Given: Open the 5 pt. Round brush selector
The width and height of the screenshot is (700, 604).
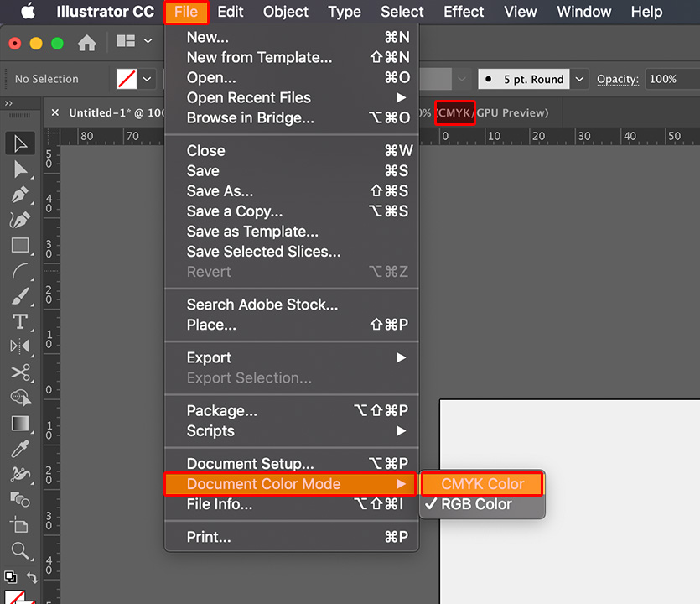Looking at the screenshot, I should (x=524, y=79).
